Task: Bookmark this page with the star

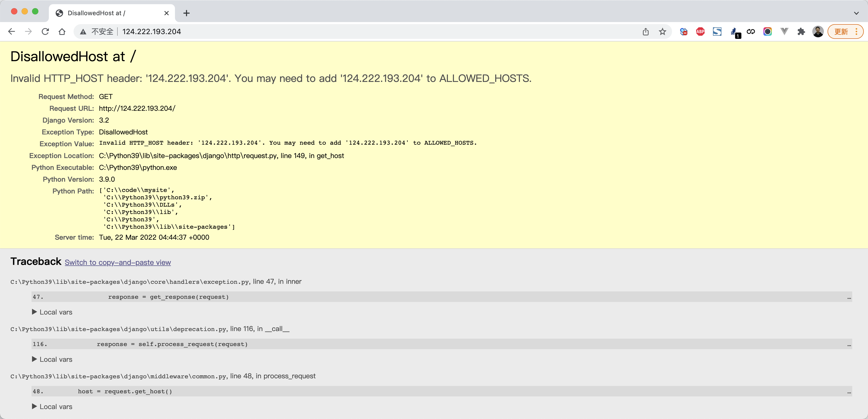Action: pyautogui.click(x=662, y=32)
